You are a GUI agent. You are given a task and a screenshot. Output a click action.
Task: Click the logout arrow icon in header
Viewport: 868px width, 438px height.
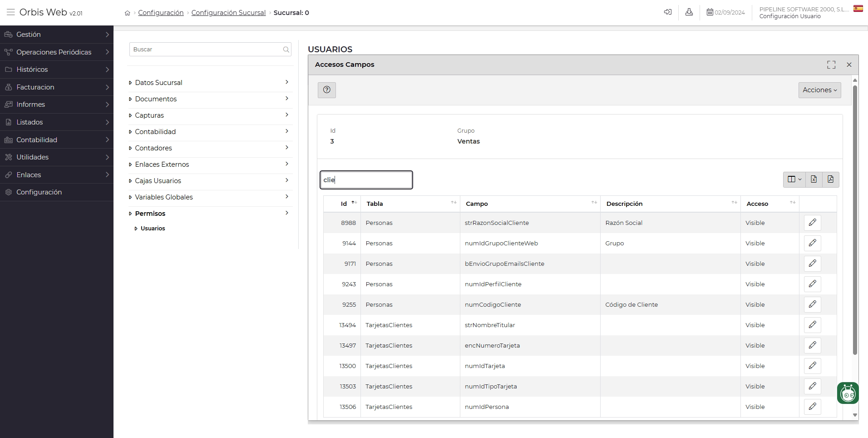pos(668,12)
